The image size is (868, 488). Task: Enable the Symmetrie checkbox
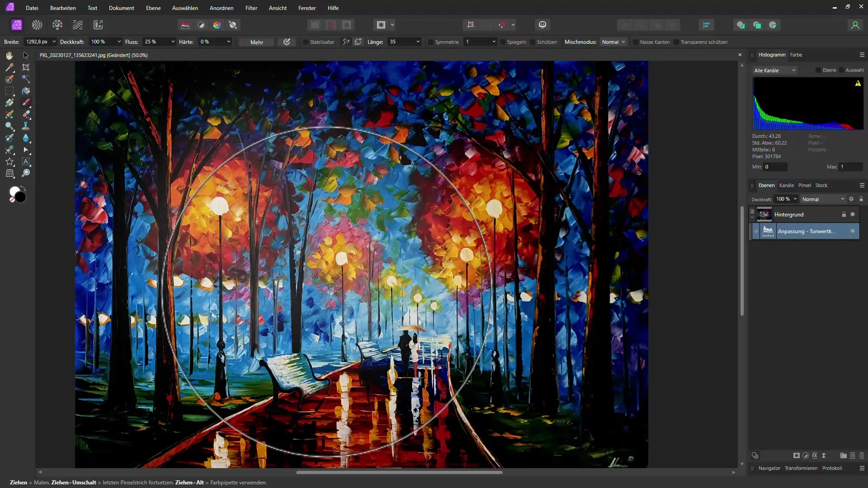pyautogui.click(x=431, y=42)
